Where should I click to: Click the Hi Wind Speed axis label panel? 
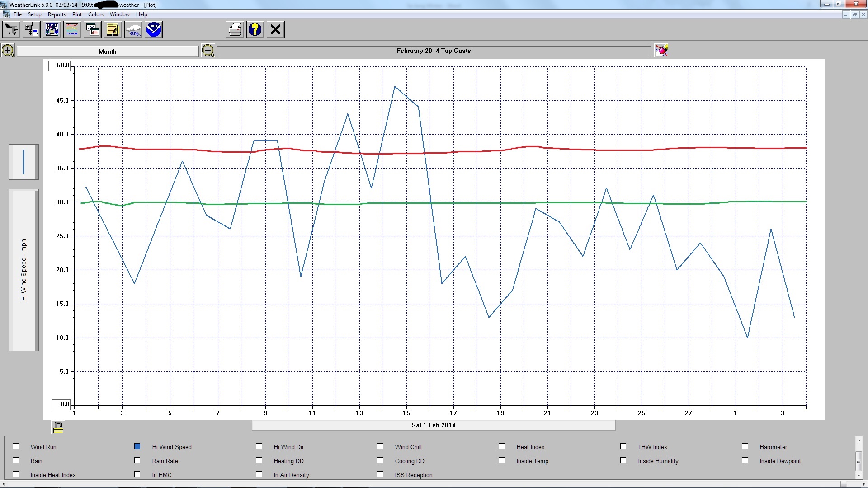pos(24,270)
